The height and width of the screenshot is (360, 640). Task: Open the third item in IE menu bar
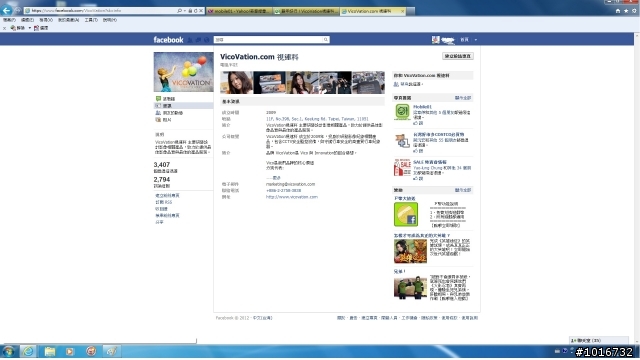pyautogui.click(x=46, y=20)
